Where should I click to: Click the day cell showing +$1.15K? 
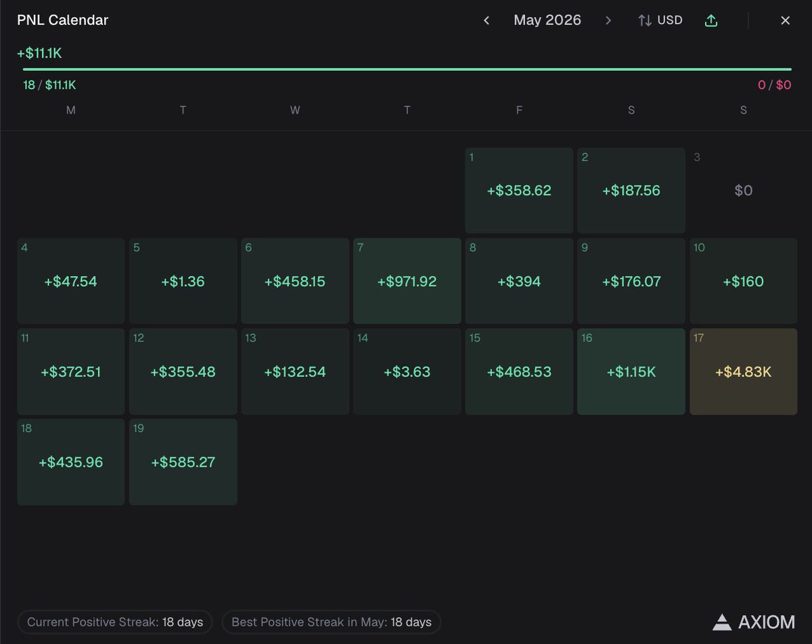tap(631, 371)
